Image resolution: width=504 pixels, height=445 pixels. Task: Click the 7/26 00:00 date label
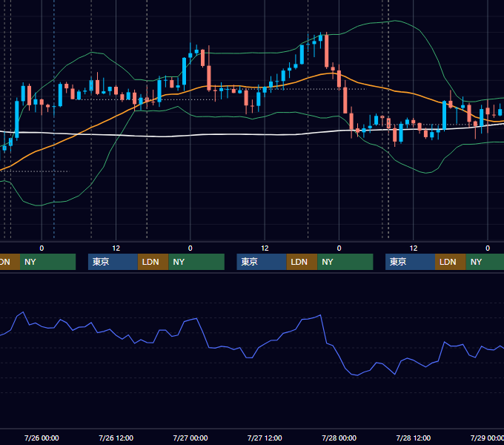click(x=42, y=438)
